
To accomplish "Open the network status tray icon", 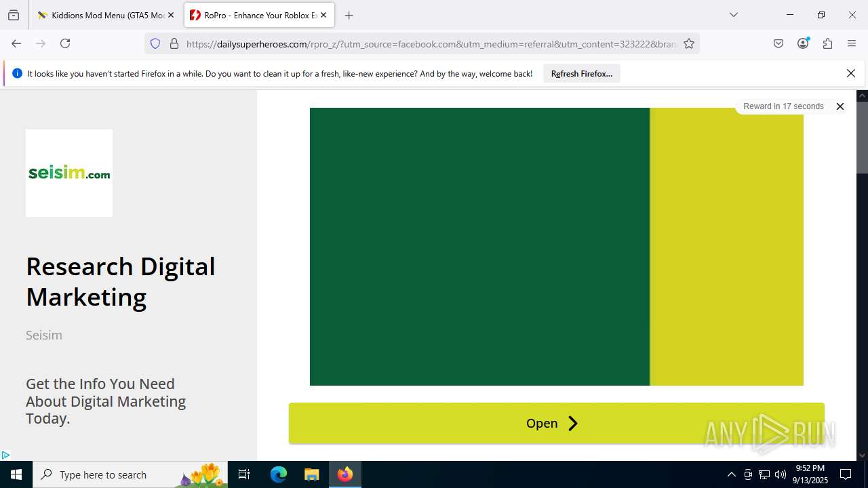I will [x=764, y=474].
